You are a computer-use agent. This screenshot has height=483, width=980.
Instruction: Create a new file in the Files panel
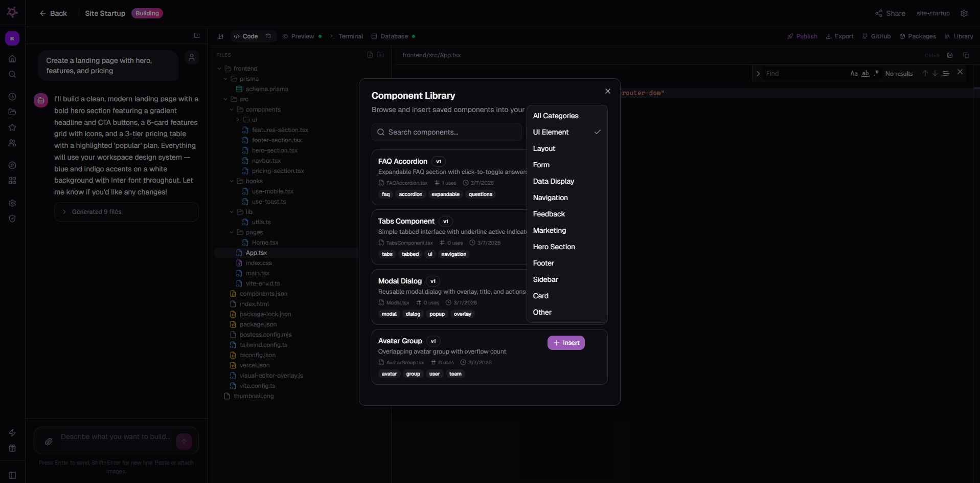point(370,55)
